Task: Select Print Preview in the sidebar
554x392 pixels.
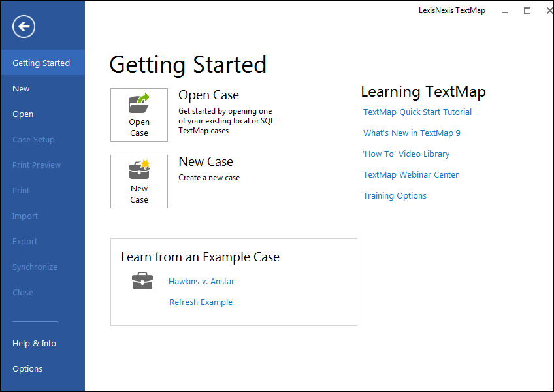Action: [42, 165]
